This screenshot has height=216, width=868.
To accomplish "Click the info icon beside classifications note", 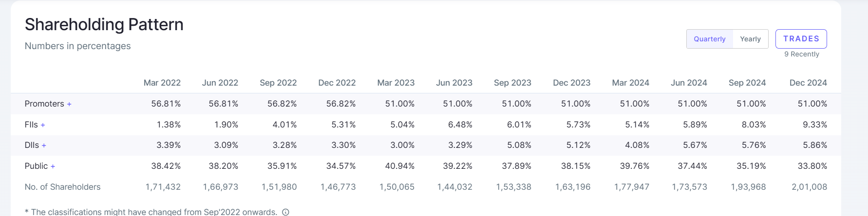I will pos(286,212).
